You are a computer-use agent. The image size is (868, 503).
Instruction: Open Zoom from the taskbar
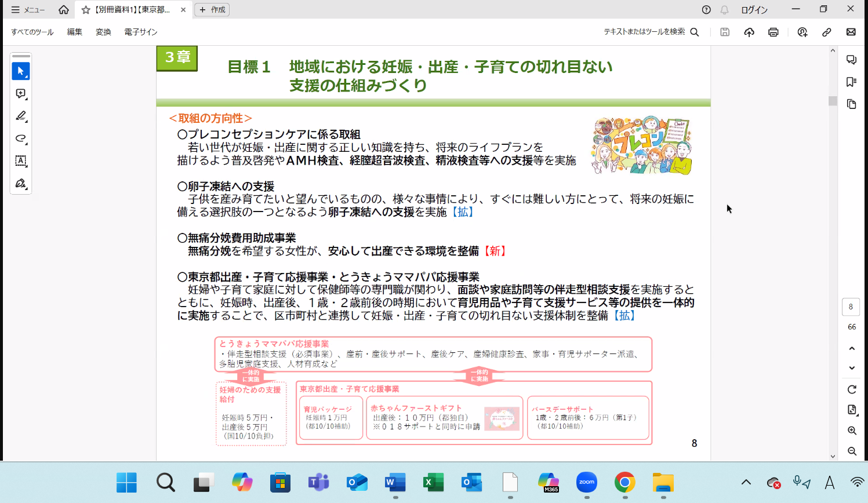pyautogui.click(x=587, y=482)
